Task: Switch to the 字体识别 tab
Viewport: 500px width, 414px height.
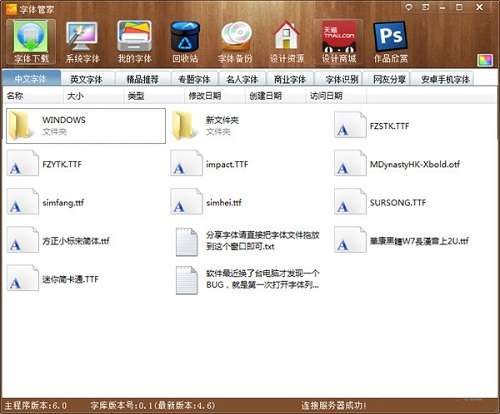Action: coord(341,79)
